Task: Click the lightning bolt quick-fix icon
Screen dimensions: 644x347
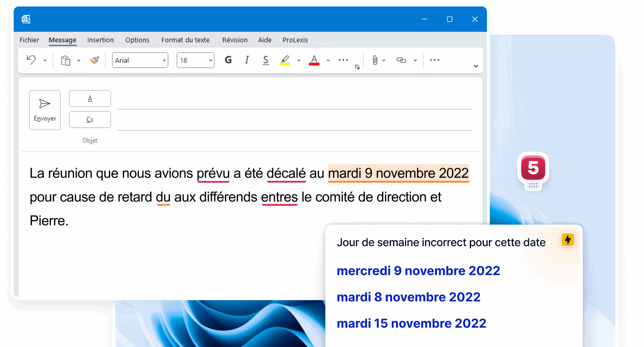Action: click(568, 240)
